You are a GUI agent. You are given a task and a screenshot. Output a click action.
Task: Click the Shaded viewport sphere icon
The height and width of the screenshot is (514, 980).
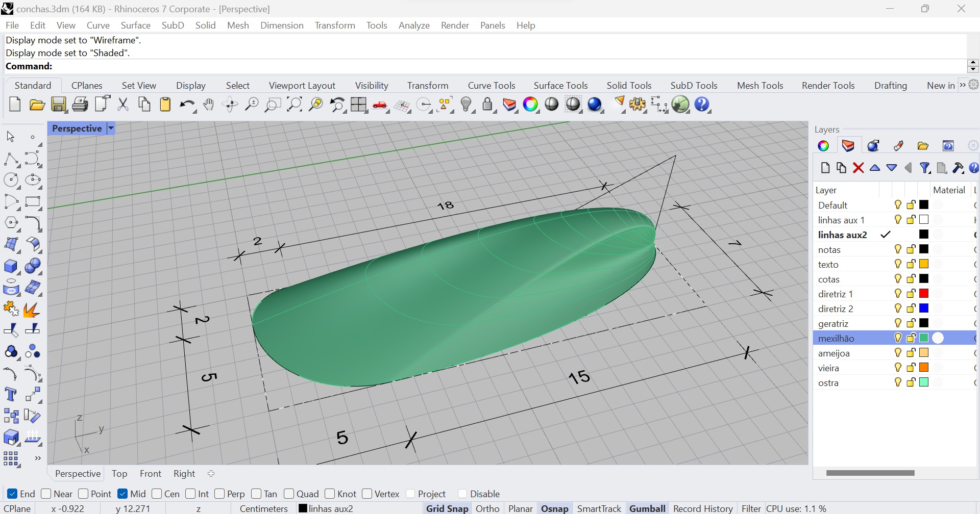tap(552, 105)
